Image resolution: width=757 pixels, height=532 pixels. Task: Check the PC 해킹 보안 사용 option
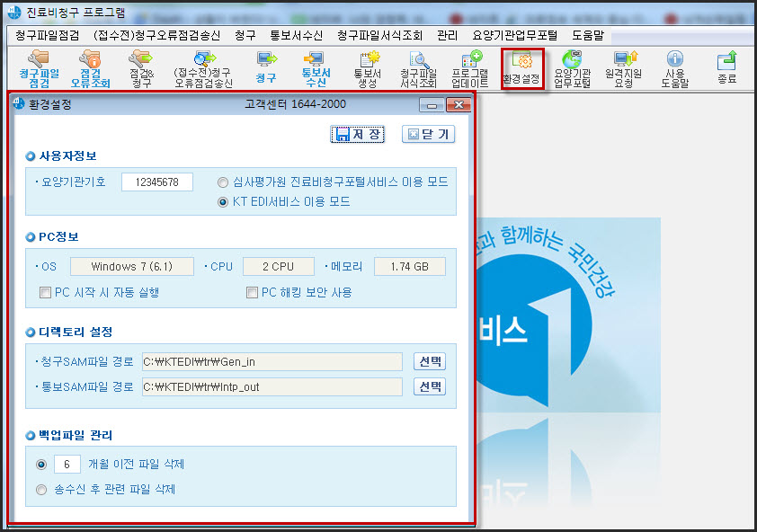tap(253, 292)
